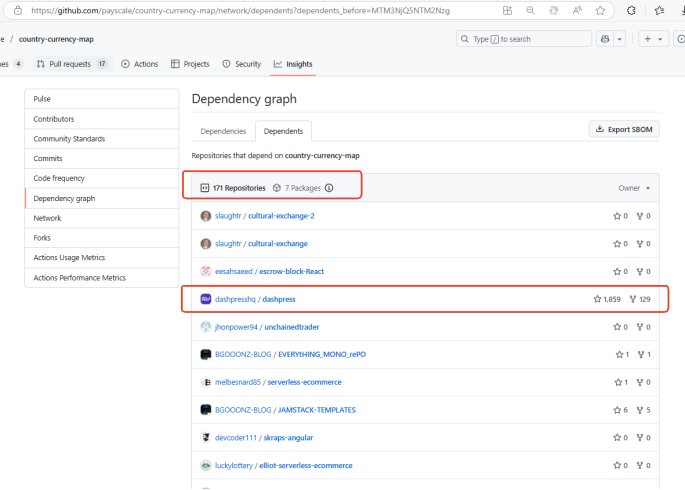Click the slaughtr avatar beside cultural-exchange-2
Image resolution: width=685 pixels, height=490 pixels.
[206, 216]
